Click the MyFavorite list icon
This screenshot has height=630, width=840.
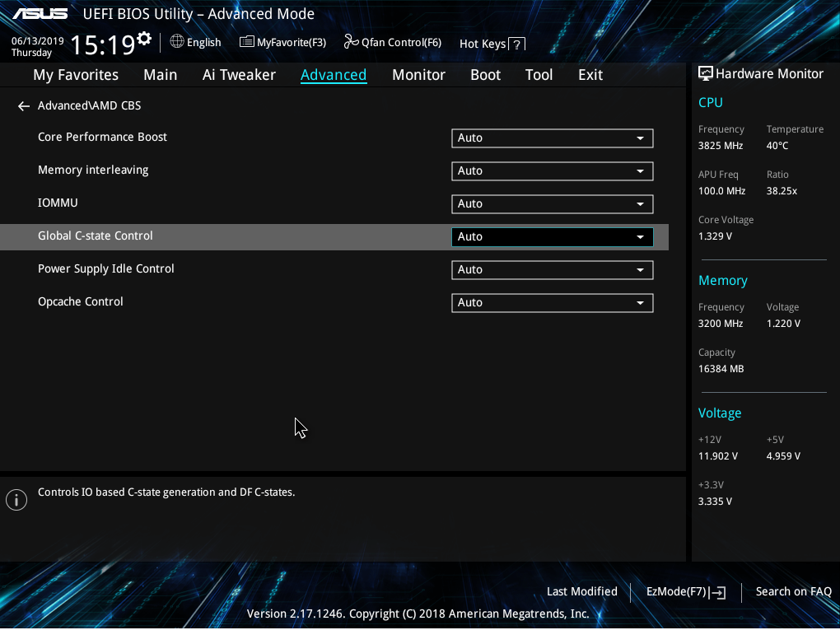point(246,42)
